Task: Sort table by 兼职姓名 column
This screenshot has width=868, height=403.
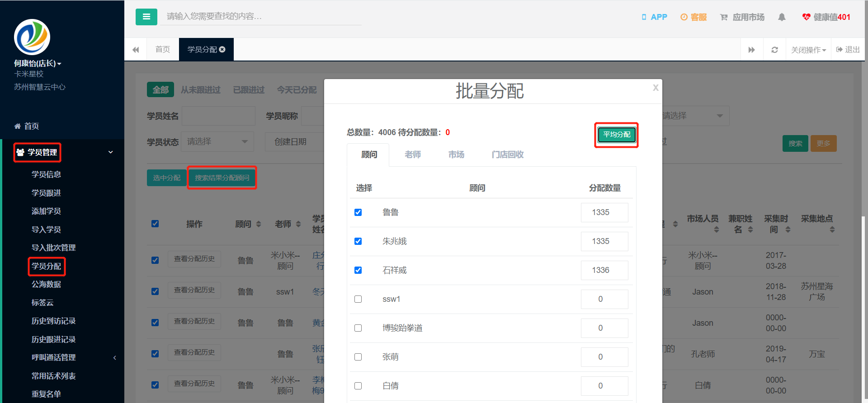Action: (750, 230)
